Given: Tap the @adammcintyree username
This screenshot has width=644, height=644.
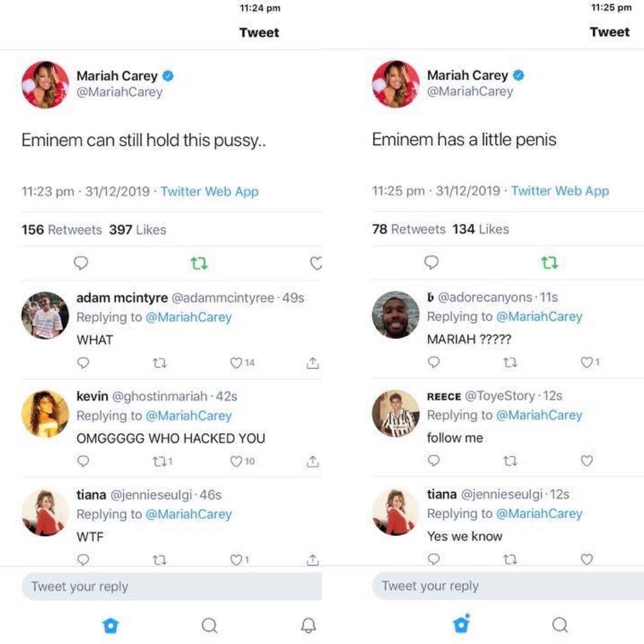Looking at the screenshot, I should tap(223, 298).
